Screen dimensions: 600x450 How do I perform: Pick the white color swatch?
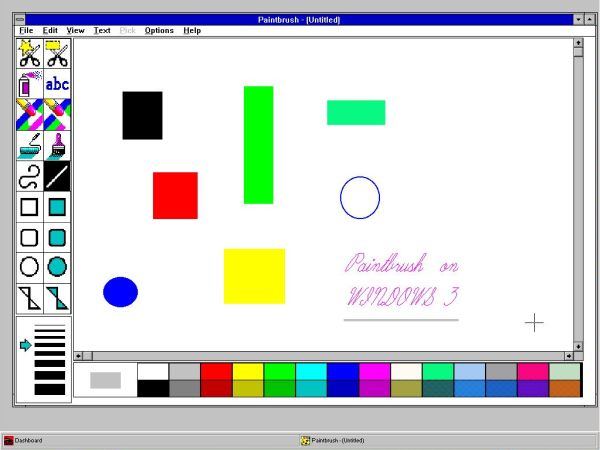[x=153, y=372]
